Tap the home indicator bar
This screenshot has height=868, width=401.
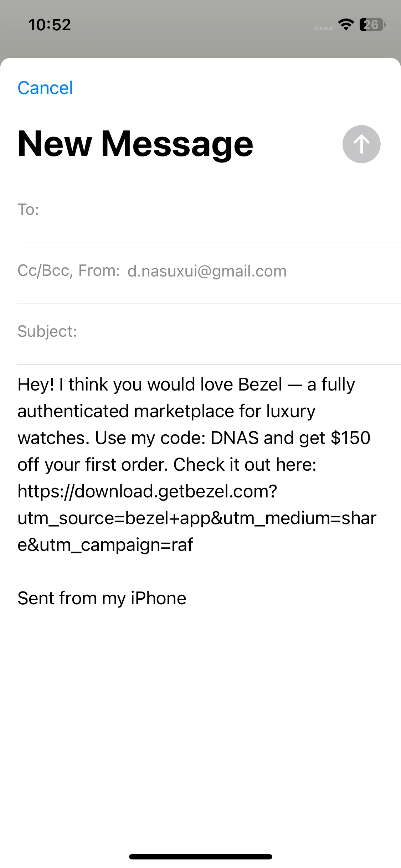pyautogui.click(x=201, y=857)
